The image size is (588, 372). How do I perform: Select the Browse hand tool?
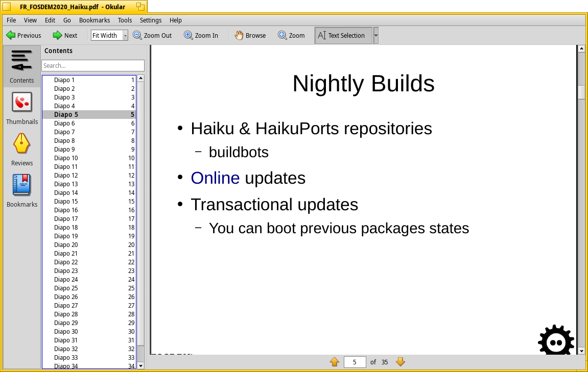(250, 36)
